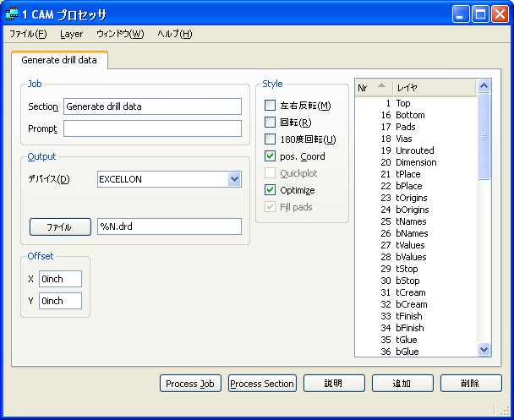Select layer 27 tValues

click(x=416, y=245)
